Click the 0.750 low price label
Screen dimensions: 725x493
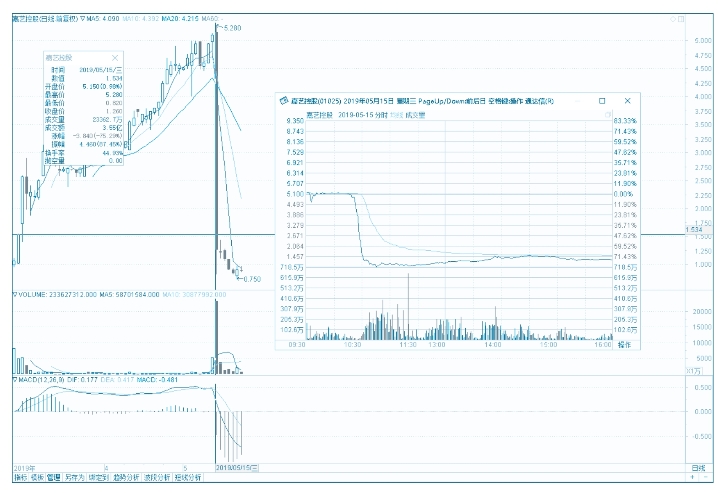(x=251, y=279)
